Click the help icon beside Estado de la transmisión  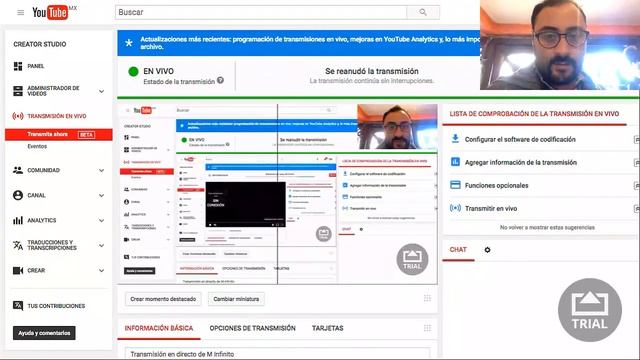click(220, 80)
